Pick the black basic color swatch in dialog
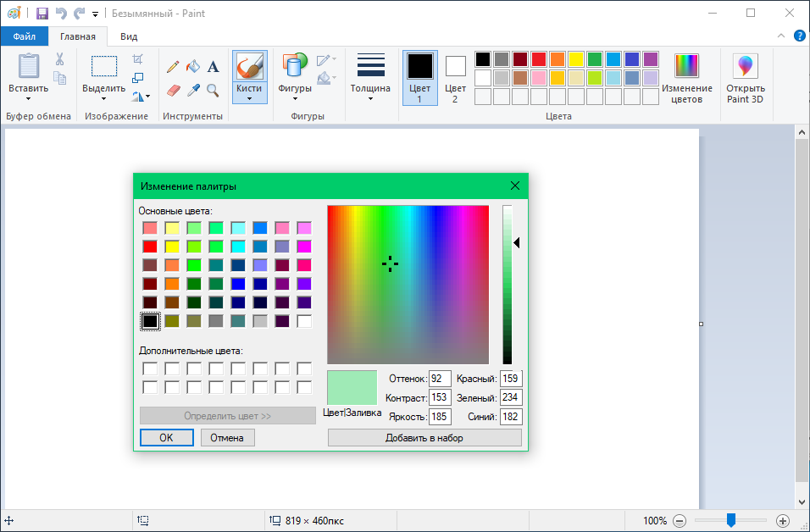 pos(150,321)
